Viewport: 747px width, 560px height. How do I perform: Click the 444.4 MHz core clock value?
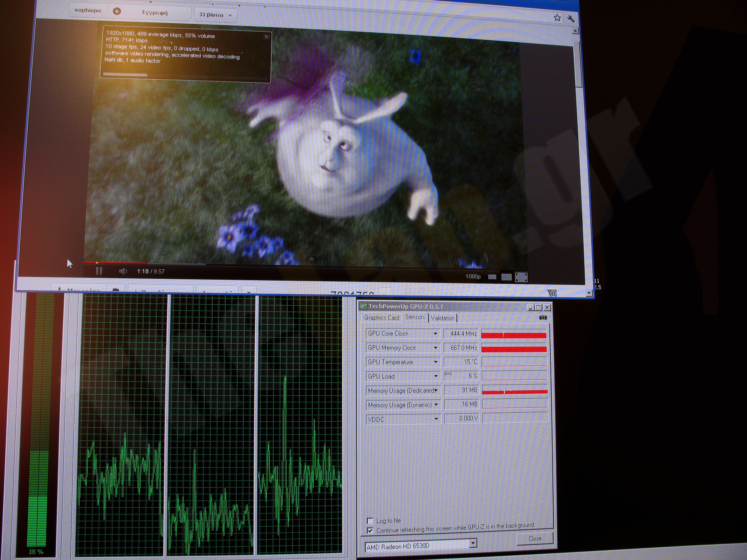point(461,334)
